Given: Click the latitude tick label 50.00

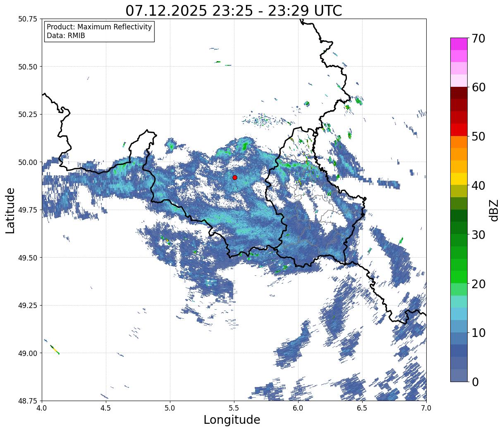Looking at the screenshot, I should point(28,162).
